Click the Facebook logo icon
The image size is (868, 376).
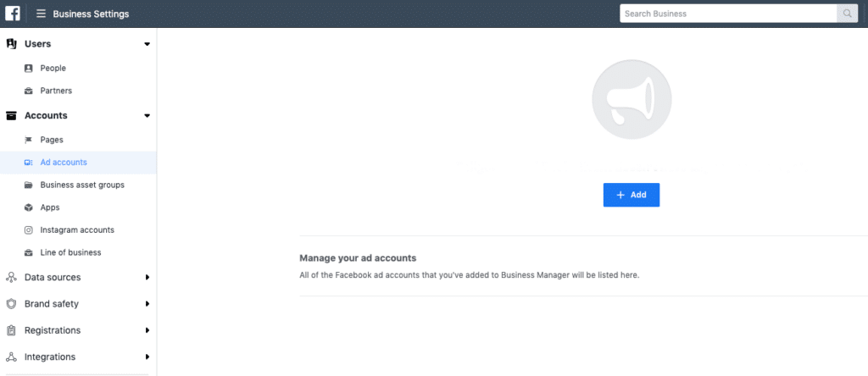(13, 14)
